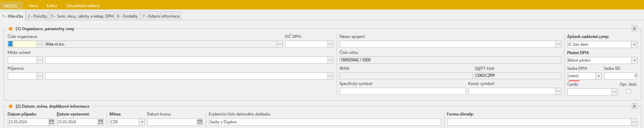Image resolution: width=644 pixels, height=128 pixels.
Task: Click lookup button beside DIČ DPH field
Action: [x=331, y=44]
